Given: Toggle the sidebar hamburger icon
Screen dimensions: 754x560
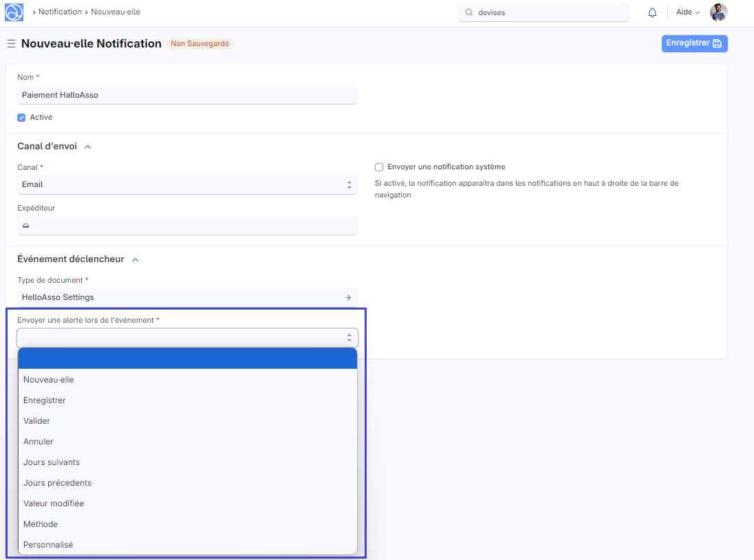Looking at the screenshot, I should [x=11, y=44].
